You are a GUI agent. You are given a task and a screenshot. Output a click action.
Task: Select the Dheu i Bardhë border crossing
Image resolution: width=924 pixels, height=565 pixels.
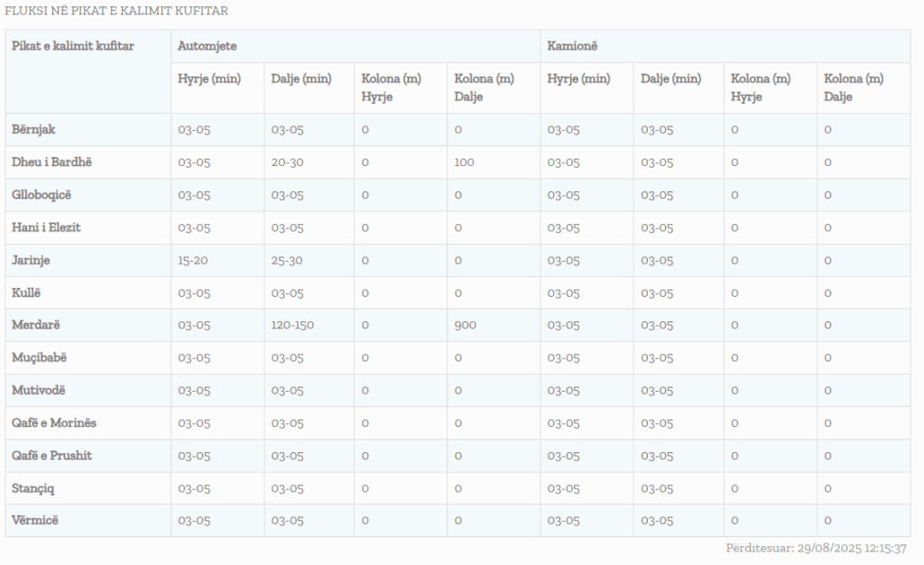pyautogui.click(x=51, y=162)
